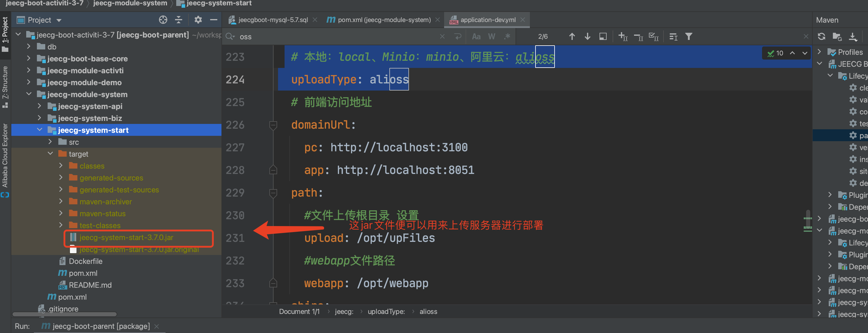
Task: Open the Structure tool window button
Action: point(5,87)
